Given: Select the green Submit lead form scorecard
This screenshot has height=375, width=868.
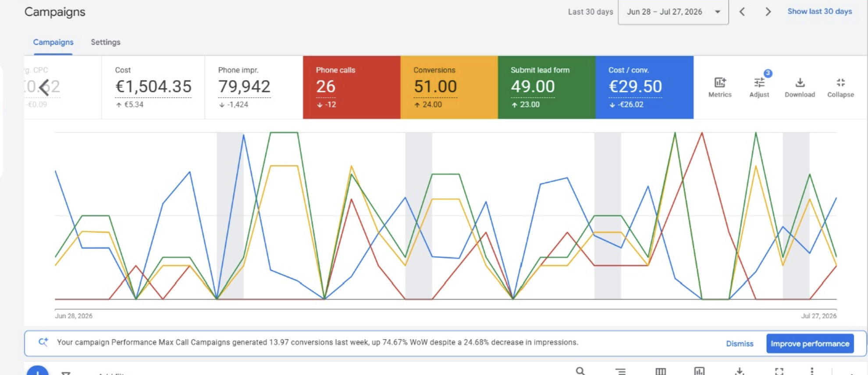Looking at the screenshot, I should point(547,87).
